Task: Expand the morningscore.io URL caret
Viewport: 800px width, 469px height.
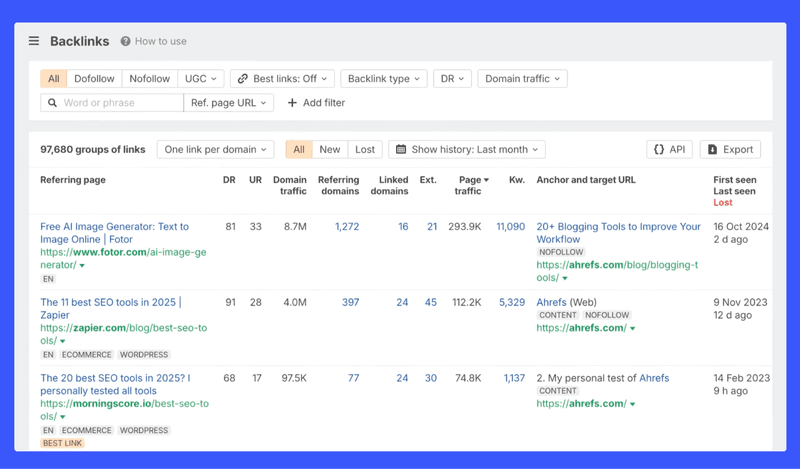Action: (x=63, y=416)
